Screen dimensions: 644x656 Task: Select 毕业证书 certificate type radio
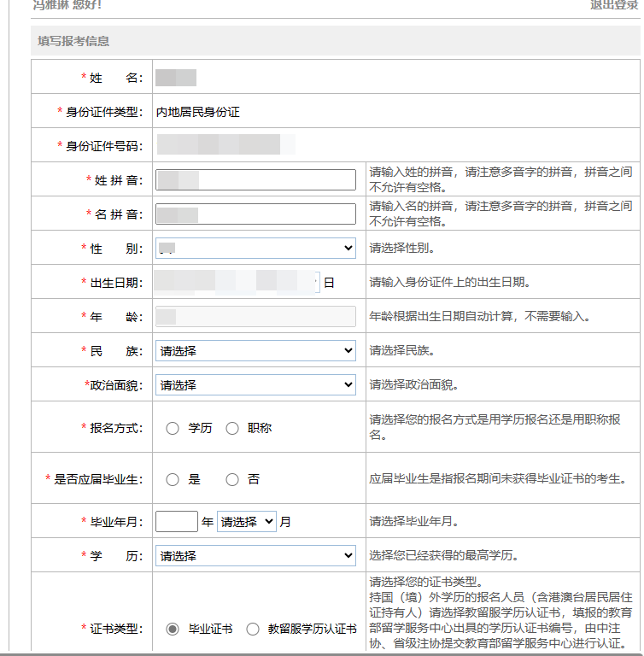pos(173,629)
